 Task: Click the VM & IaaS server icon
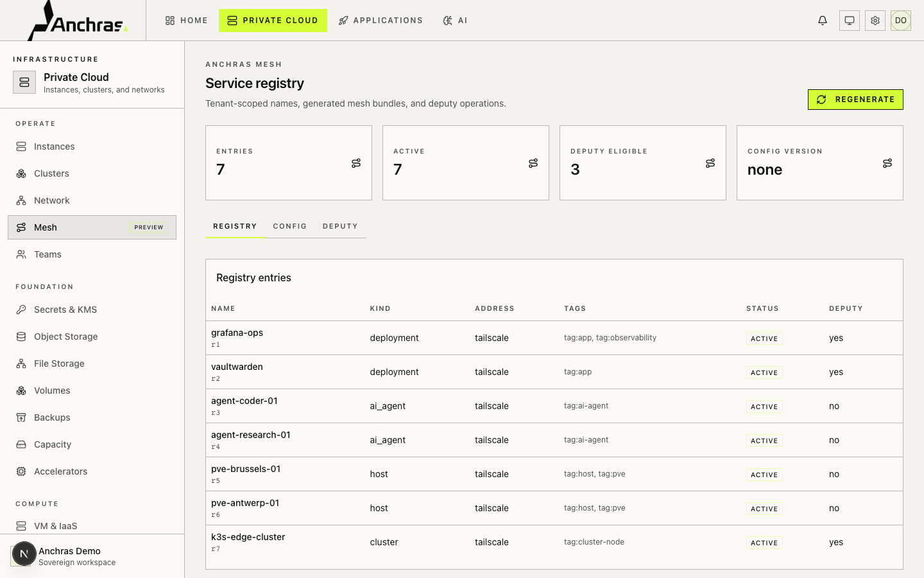21,526
